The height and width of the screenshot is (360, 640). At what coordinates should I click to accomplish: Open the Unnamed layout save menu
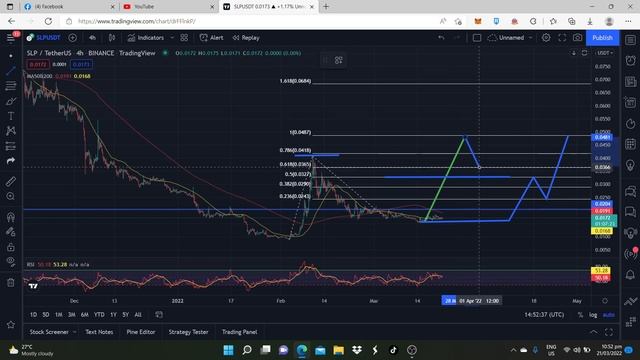(506, 38)
